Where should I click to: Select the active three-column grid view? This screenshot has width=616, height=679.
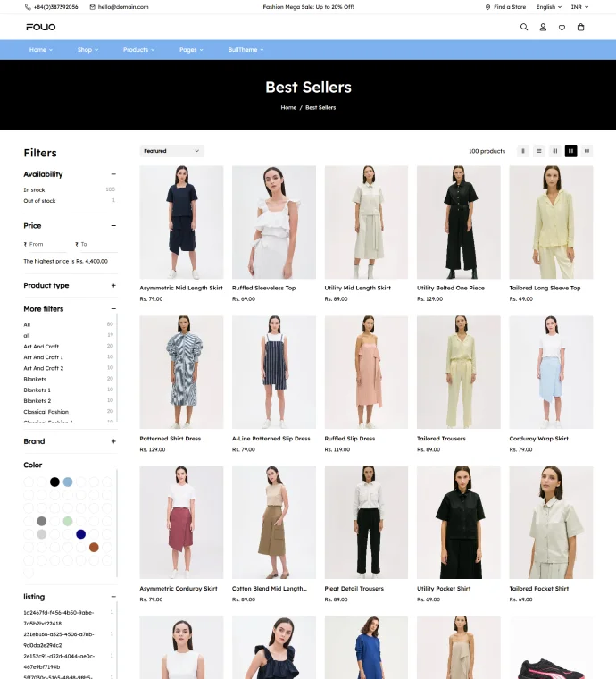(571, 151)
